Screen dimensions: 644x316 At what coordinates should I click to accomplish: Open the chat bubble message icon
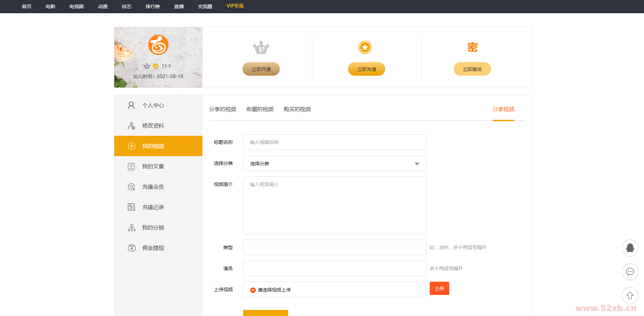coord(630,272)
